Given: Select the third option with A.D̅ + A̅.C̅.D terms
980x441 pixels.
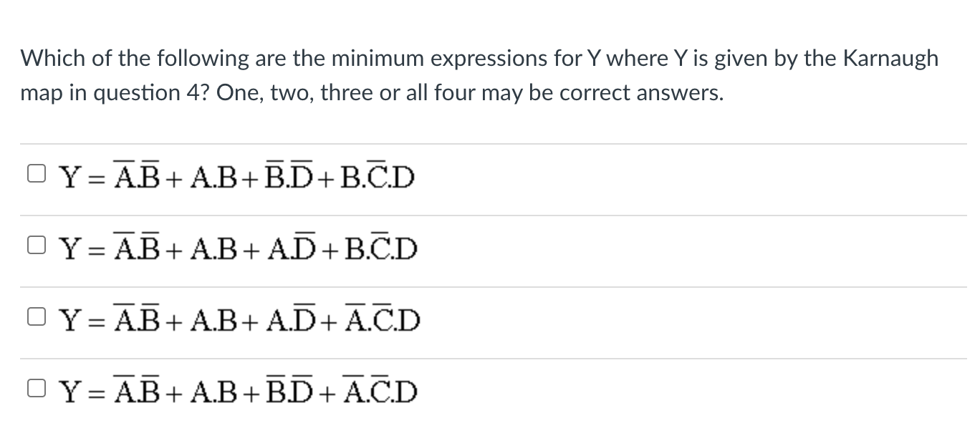Looking at the screenshot, I should pos(36,317).
